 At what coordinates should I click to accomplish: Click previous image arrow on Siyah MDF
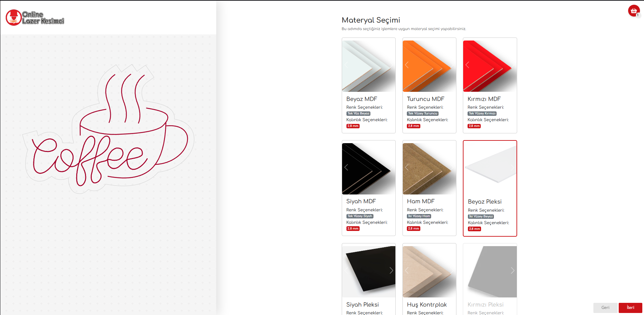[x=346, y=167]
